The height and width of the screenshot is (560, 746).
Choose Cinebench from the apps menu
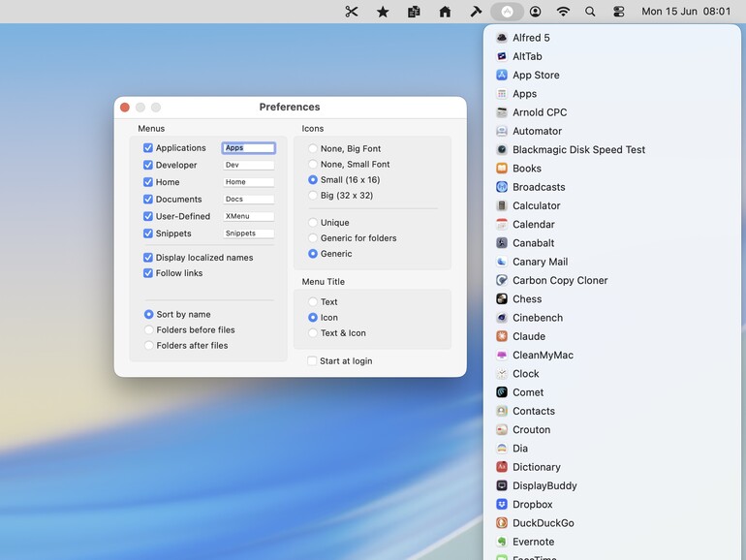[612, 318]
